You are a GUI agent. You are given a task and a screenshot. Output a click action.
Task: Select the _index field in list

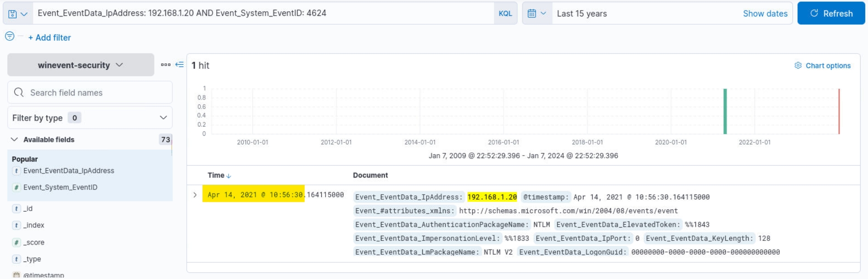point(34,225)
